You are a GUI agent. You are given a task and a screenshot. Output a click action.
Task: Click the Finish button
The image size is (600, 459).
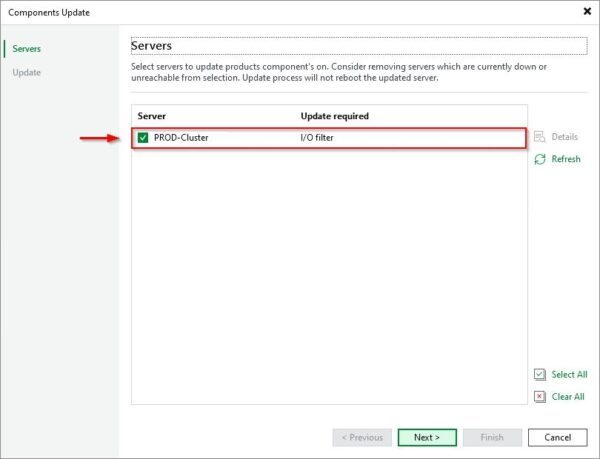(492, 437)
